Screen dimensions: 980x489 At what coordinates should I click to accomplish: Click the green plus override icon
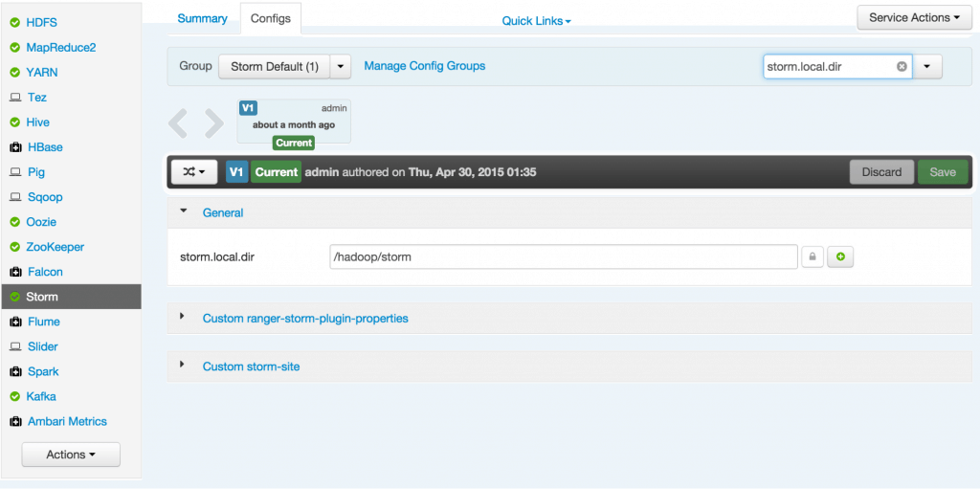tap(840, 257)
